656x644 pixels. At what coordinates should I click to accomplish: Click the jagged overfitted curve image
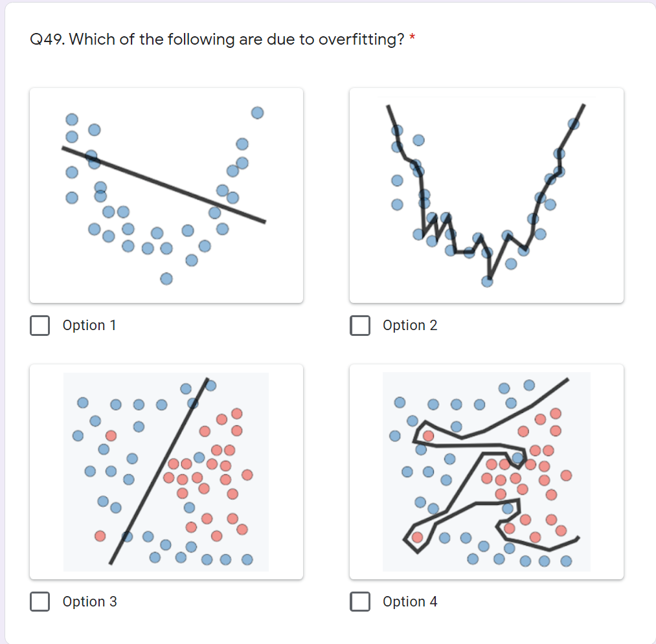tap(486, 194)
